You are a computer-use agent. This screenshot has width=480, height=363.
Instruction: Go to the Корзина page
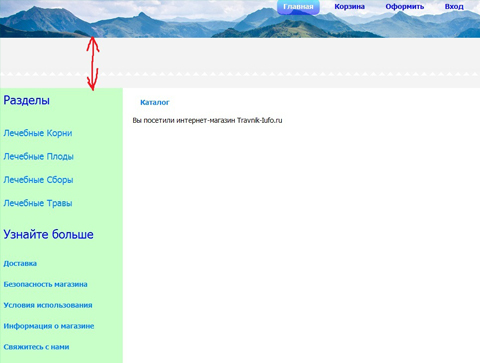click(x=349, y=7)
